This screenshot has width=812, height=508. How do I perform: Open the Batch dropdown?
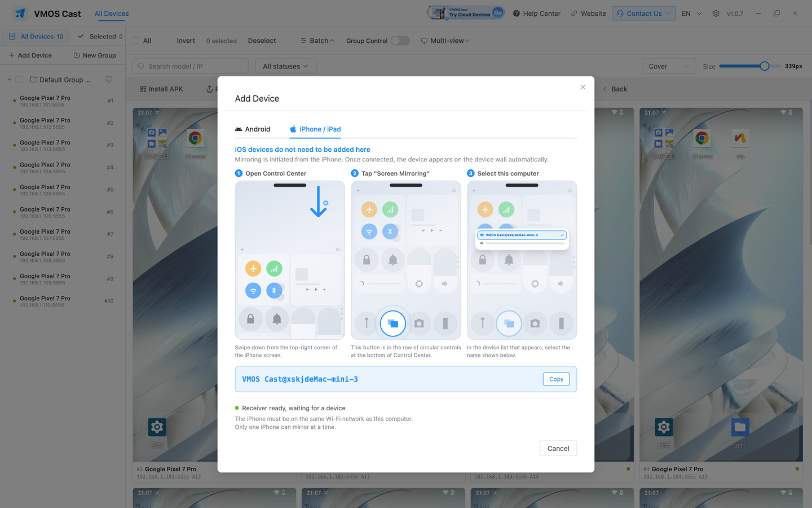[317, 41]
